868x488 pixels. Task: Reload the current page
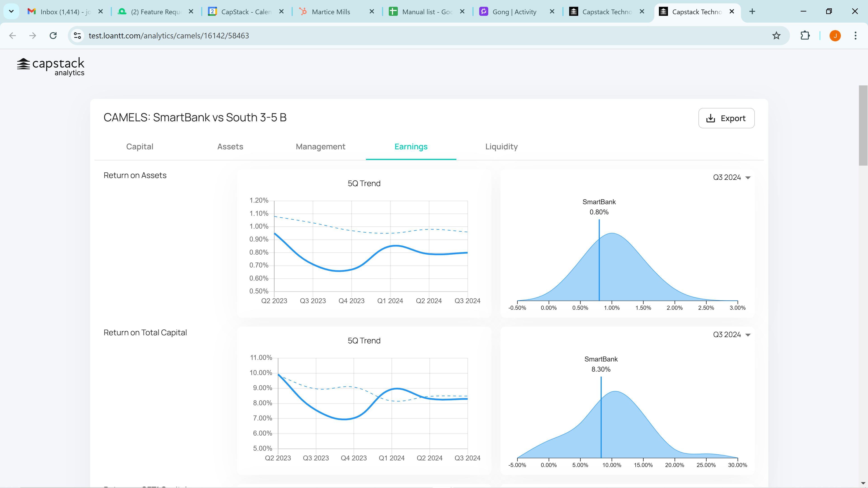point(53,36)
